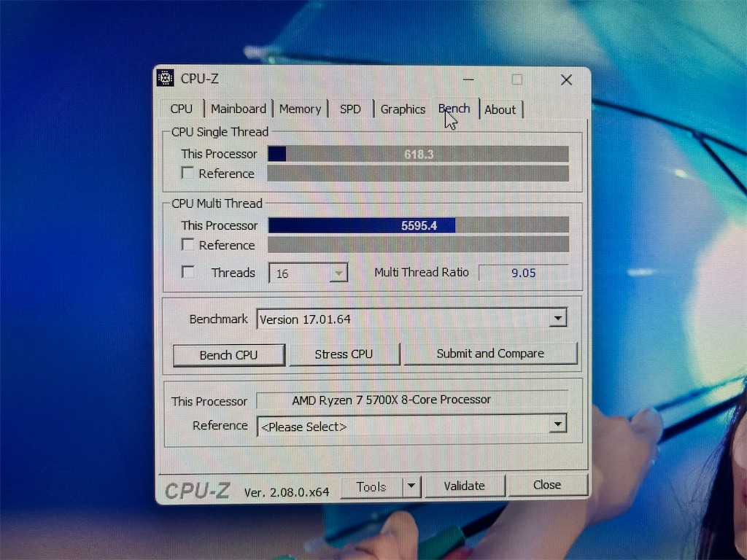Open the Benchmark version dropdown
Image resolution: width=747 pixels, height=560 pixels.
(557, 318)
